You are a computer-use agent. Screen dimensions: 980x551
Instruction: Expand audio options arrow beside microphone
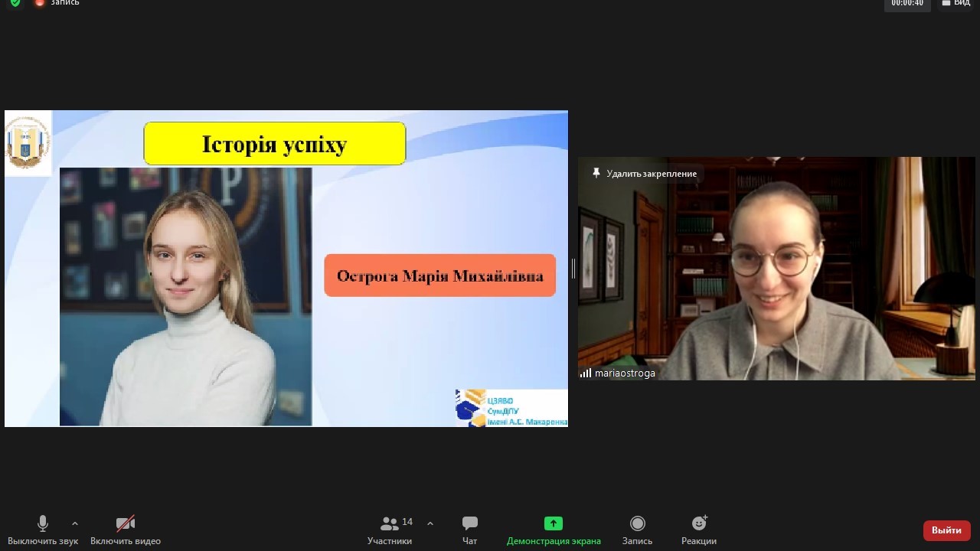(x=75, y=523)
